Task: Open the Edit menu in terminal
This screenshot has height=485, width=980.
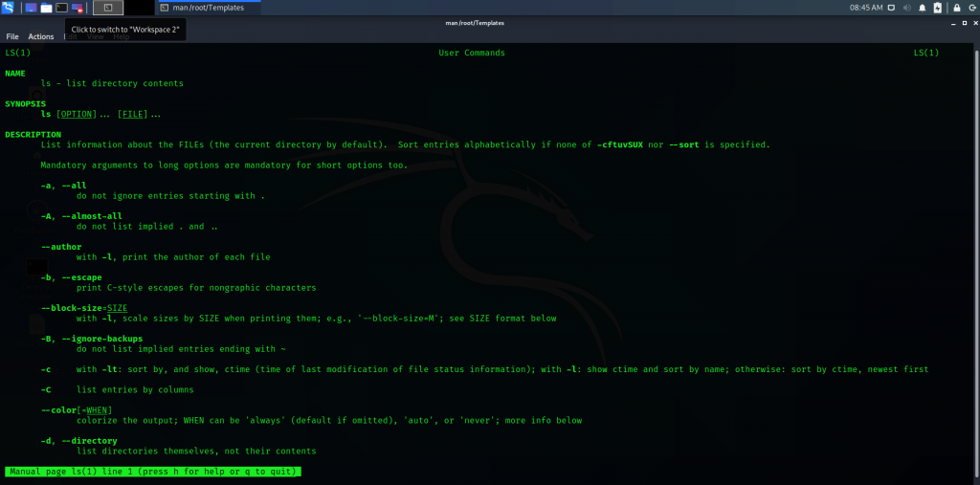Action: pos(70,36)
